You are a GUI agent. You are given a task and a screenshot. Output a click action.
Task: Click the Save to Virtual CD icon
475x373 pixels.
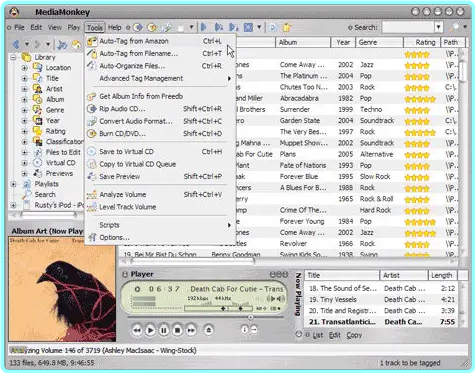[x=91, y=152]
